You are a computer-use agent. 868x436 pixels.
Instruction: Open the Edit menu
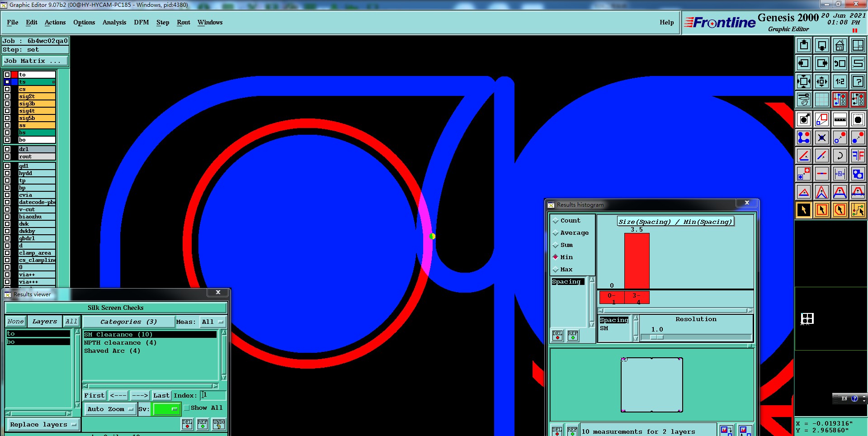point(32,22)
